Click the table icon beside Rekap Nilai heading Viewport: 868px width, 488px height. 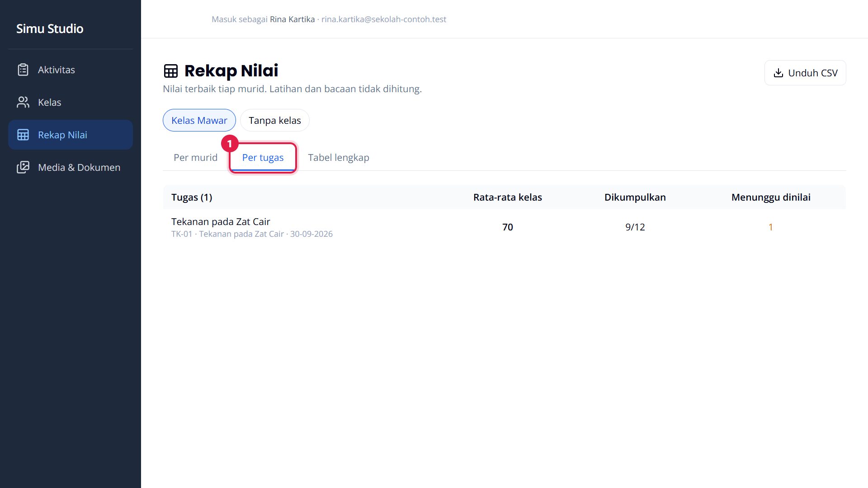pyautogui.click(x=171, y=71)
